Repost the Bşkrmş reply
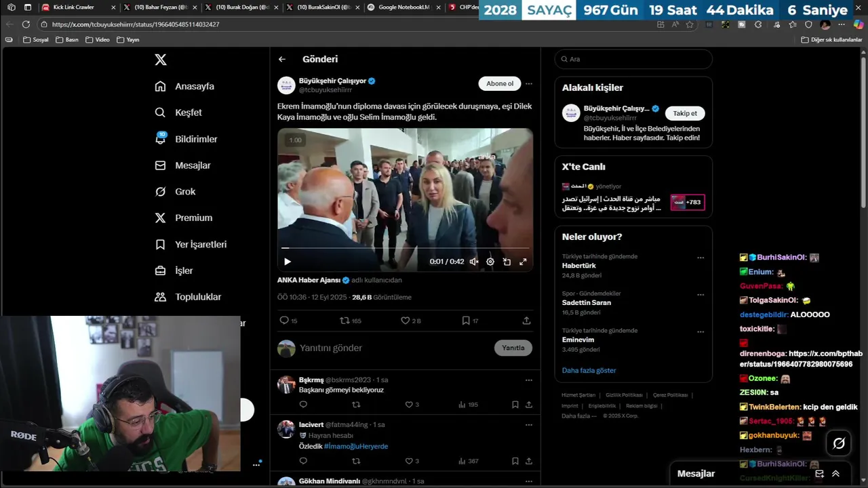This screenshot has height=488, width=868. click(356, 405)
